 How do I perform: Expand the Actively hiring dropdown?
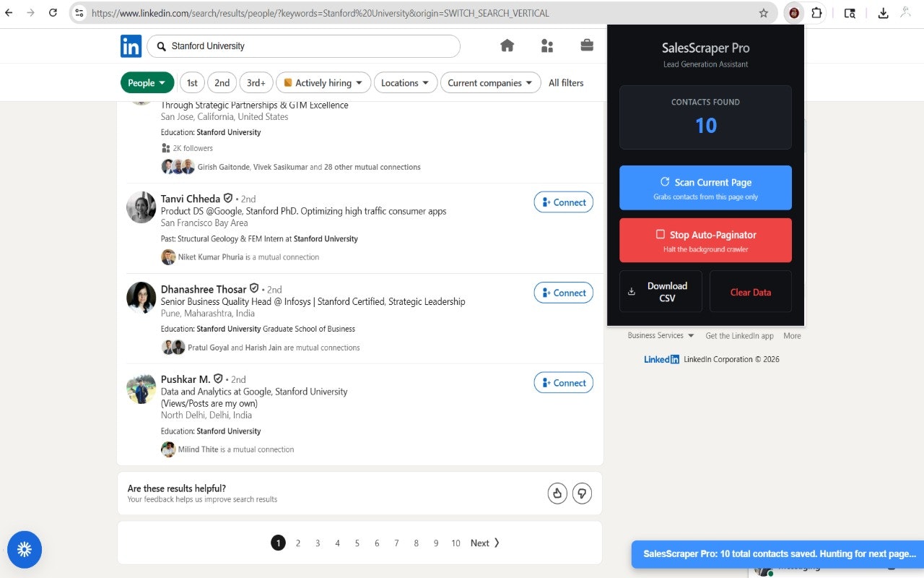(323, 83)
